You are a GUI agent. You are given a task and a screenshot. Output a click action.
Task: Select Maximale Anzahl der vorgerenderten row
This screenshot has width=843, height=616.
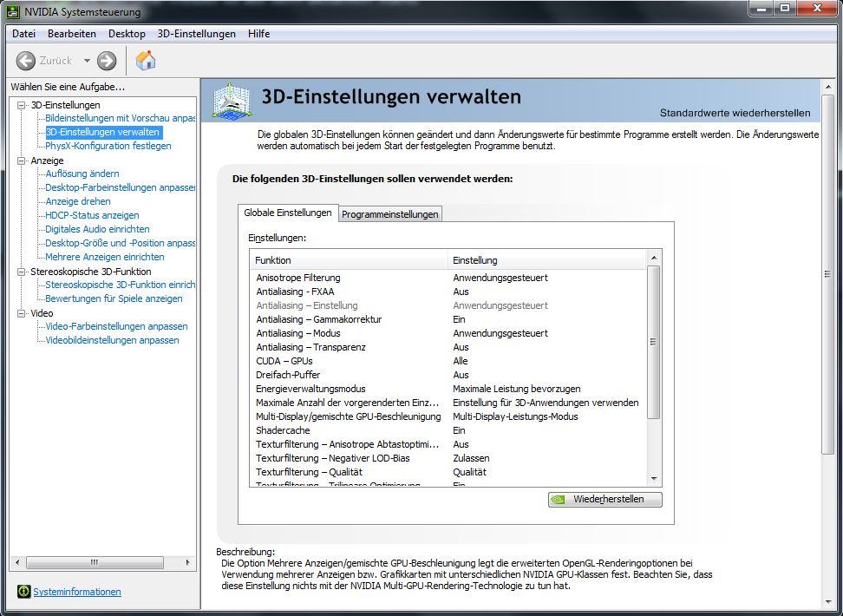[449, 403]
